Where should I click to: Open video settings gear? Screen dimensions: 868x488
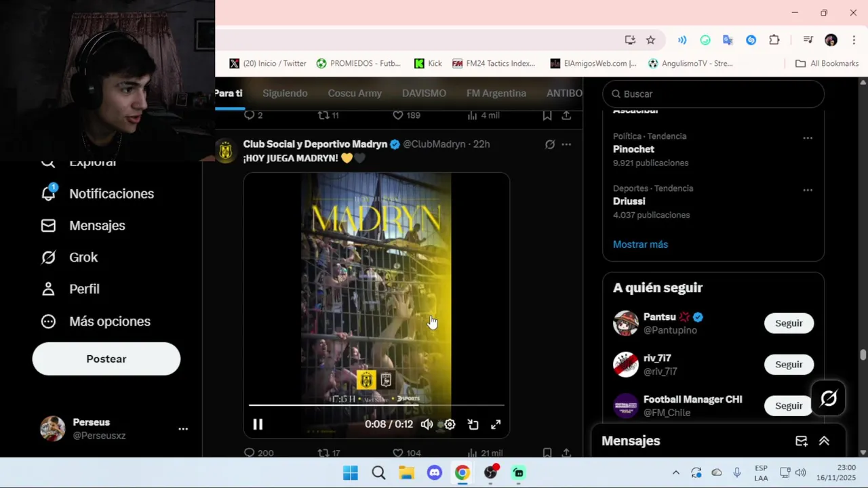click(x=450, y=424)
